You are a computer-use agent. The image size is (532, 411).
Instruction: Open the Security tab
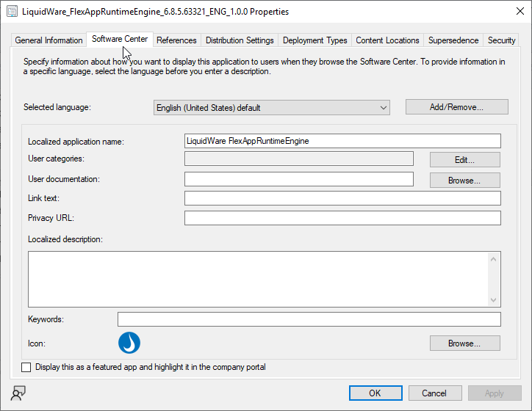(x=502, y=40)
